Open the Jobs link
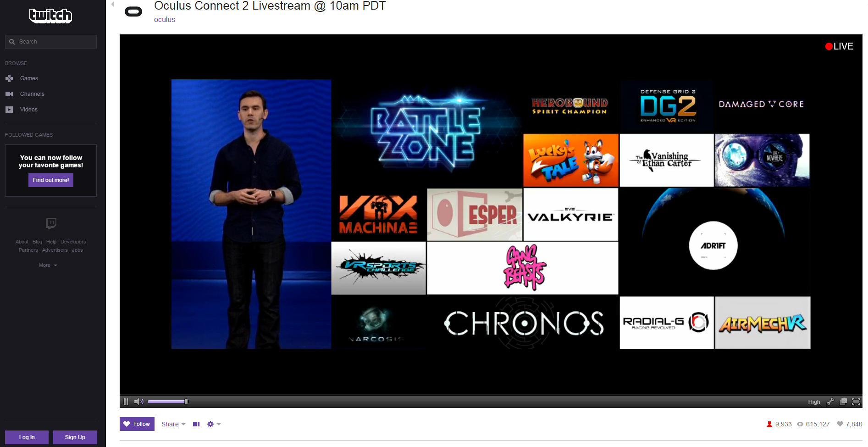The width and height of the screenshot is (868, 447). click(77, 250)
